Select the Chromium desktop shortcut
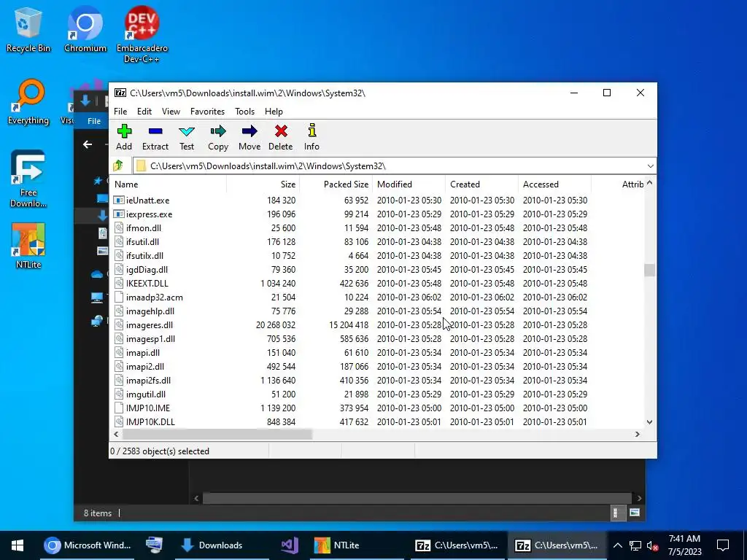 85,31
